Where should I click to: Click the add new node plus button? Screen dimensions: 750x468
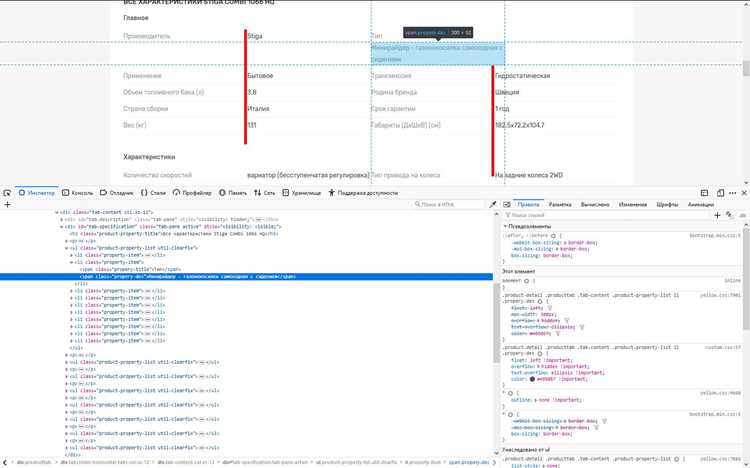click(7, 204)
